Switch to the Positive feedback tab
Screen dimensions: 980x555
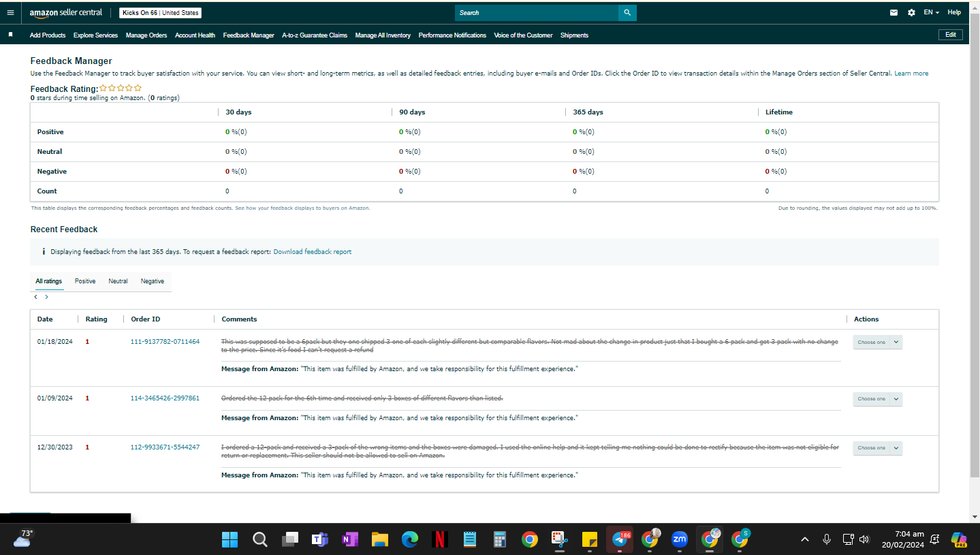point(85,281)
